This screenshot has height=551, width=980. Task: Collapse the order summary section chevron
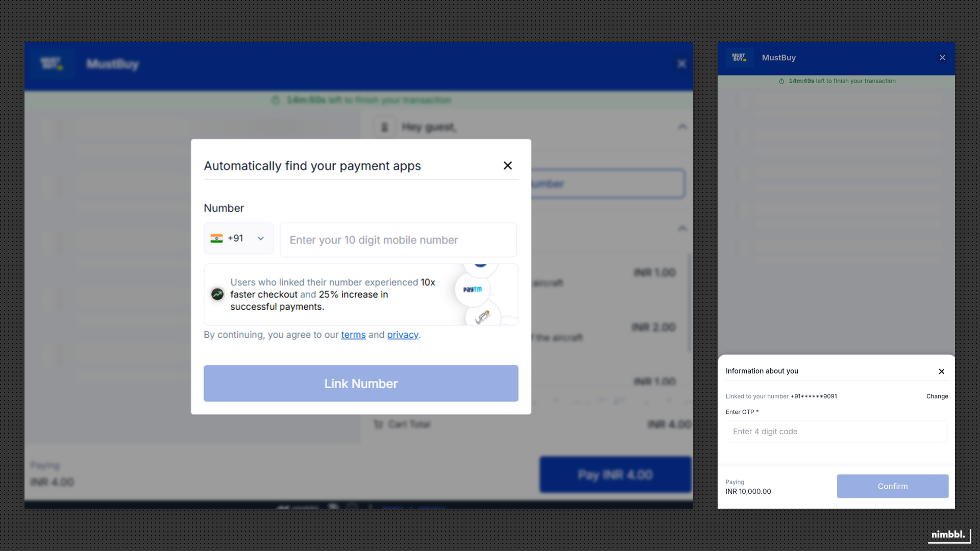click(x=682, y=228)
